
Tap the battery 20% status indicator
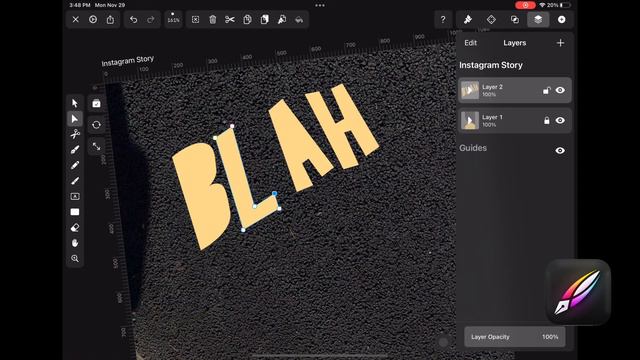pyautogui.click(x=559, y=5)
